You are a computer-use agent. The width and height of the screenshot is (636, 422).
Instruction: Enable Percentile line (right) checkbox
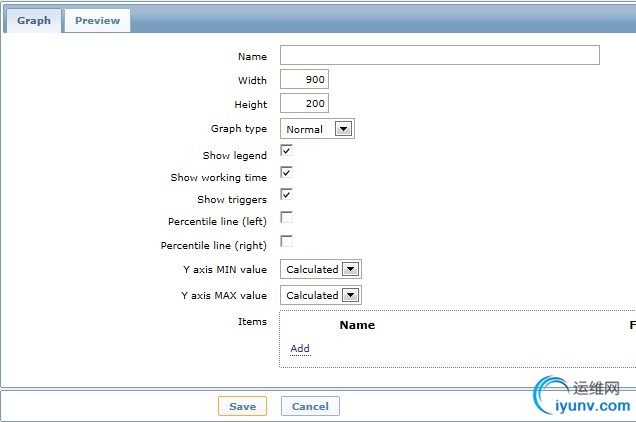coord(286,241)
